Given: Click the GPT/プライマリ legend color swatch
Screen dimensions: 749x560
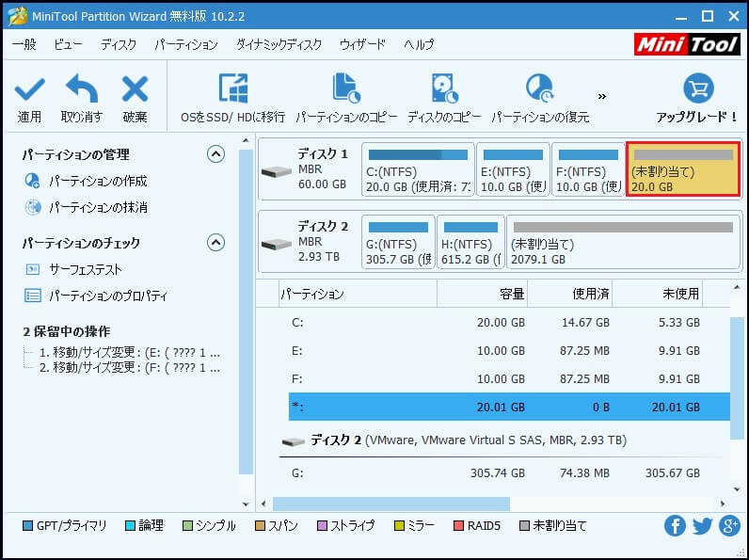Looking at the screenshot, I should coord(27,526).
